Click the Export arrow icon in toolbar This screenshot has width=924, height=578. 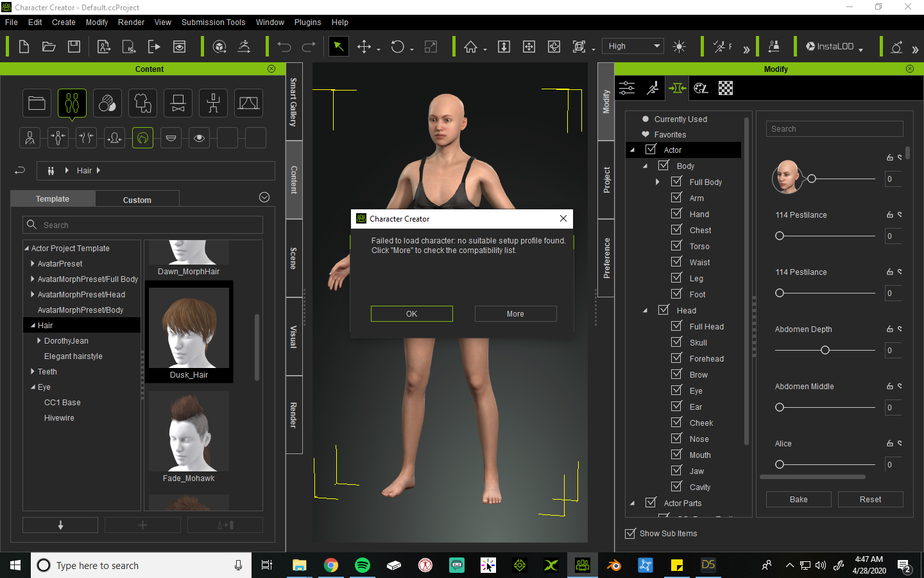(x=154, y=46)
